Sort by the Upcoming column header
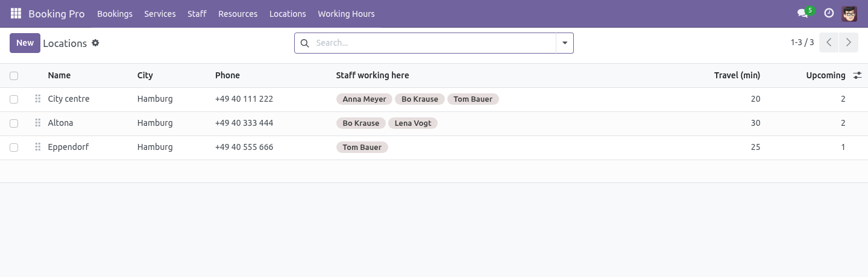 [x=825, y=75]
